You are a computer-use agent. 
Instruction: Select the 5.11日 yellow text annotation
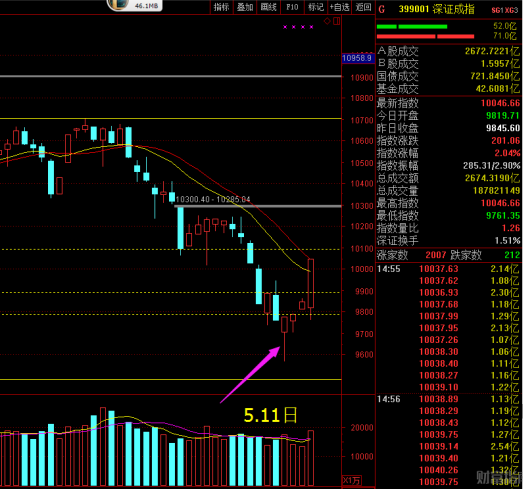[x=270, y=415]
